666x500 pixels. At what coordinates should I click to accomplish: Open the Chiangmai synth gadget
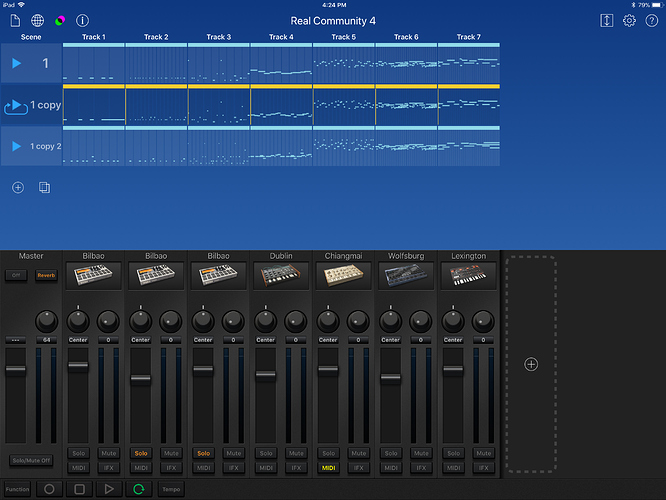click(x=343, y=276)
